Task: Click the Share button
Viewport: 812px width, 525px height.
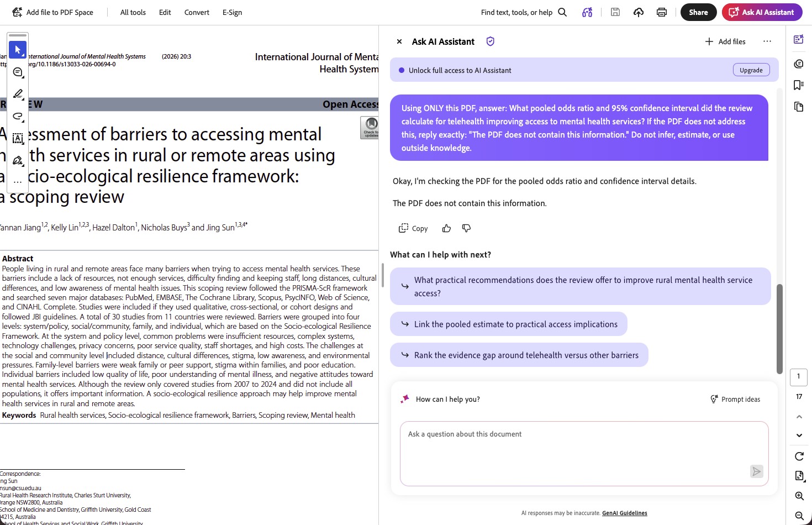Action: tap(698, 12)
